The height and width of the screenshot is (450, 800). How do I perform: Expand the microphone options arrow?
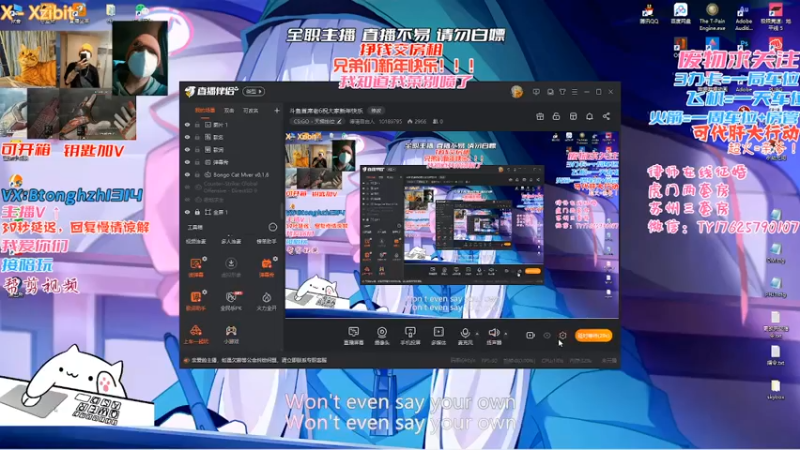click(x=477, y=334)
